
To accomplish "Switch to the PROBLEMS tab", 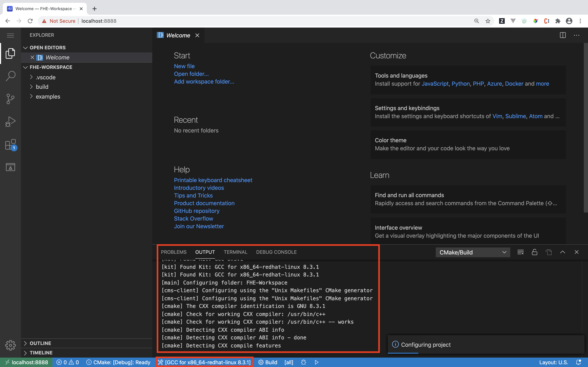I will click(x=174, y=252).
